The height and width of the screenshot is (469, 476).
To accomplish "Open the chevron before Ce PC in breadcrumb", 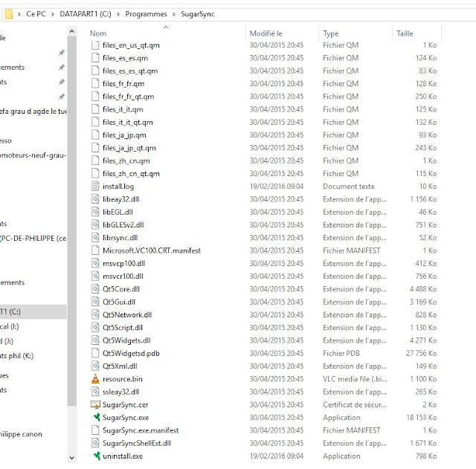I will (x=19, y=14).
